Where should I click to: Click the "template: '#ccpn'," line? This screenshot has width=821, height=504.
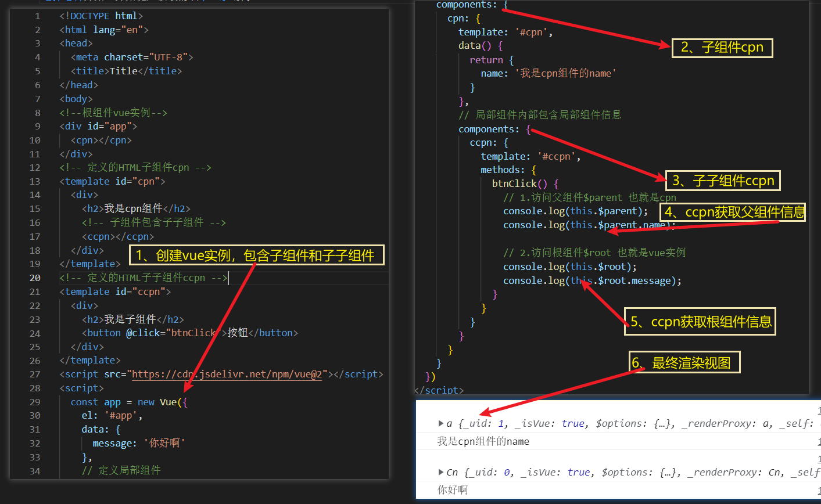pyautogui.click(x=530, y=156)
